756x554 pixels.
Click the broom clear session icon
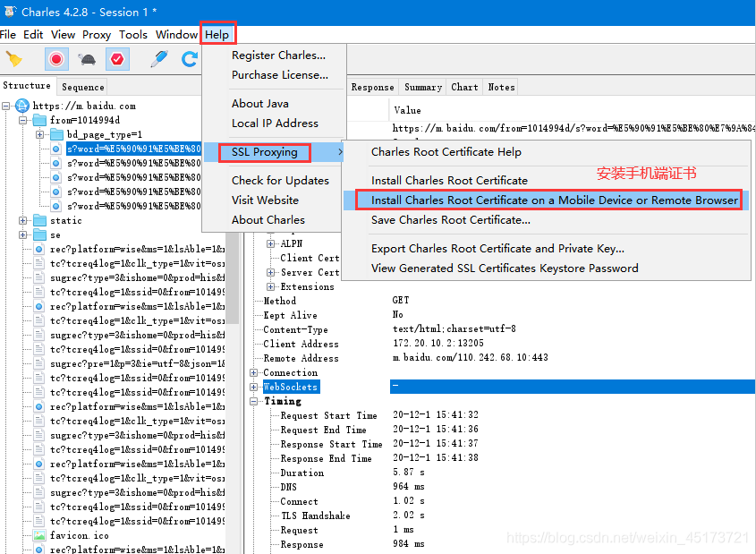[x=13, y=59]
